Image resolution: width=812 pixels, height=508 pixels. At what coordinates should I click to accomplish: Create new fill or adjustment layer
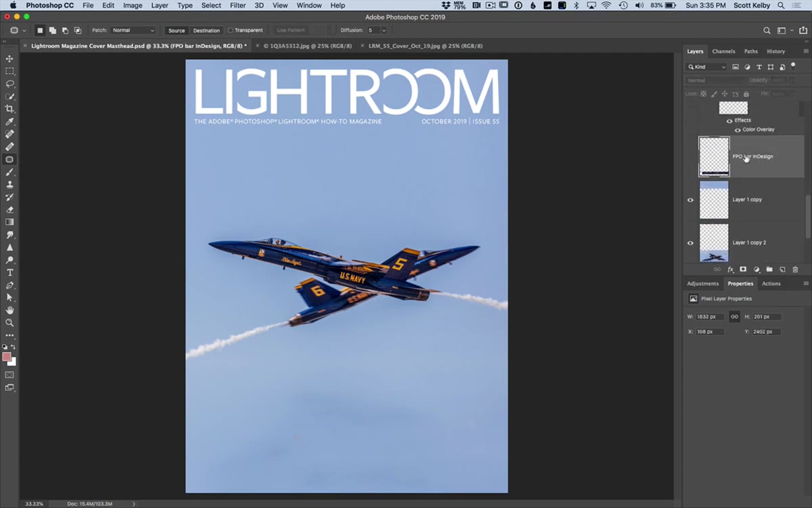(757, 270)
